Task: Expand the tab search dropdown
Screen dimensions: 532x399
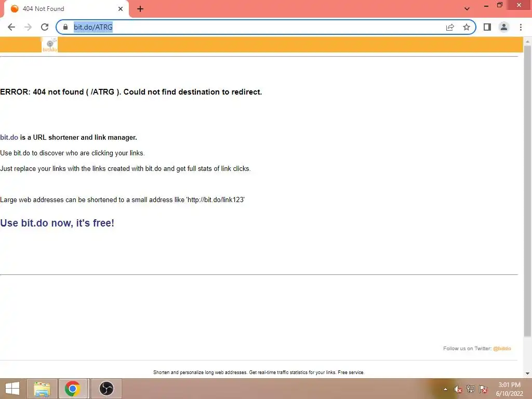Action: [x=467, y=9]
